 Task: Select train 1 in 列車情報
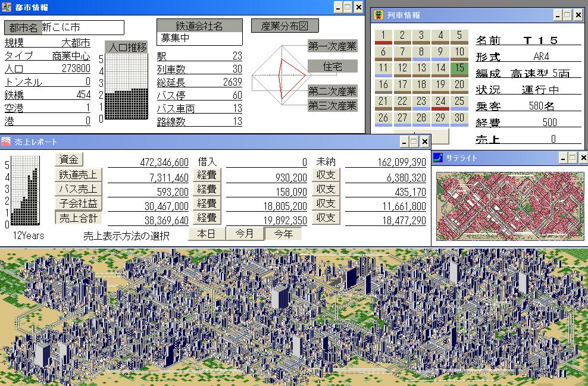pyautogui.click(x=383, y=37)
